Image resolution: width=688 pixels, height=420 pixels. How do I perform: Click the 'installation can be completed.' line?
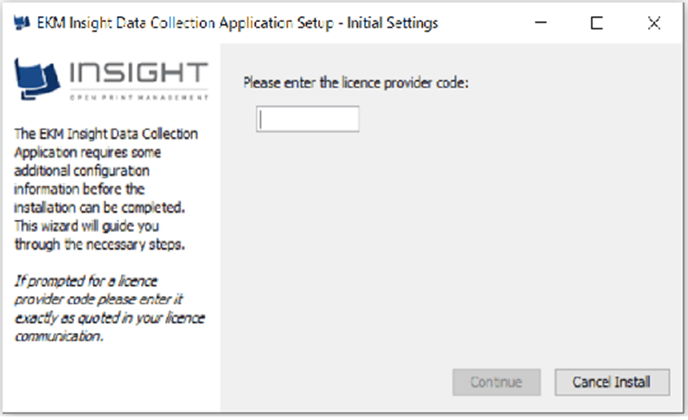click(100, 207)
